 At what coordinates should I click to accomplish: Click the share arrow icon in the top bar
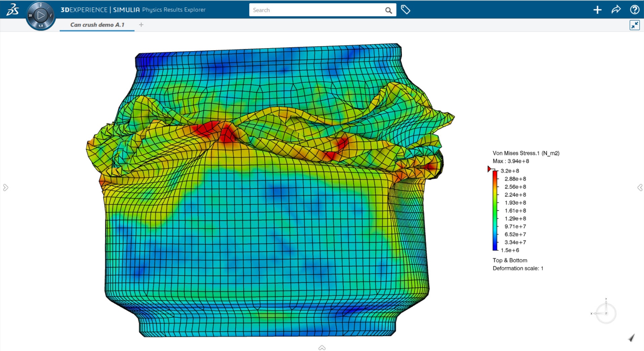[616, 9]
